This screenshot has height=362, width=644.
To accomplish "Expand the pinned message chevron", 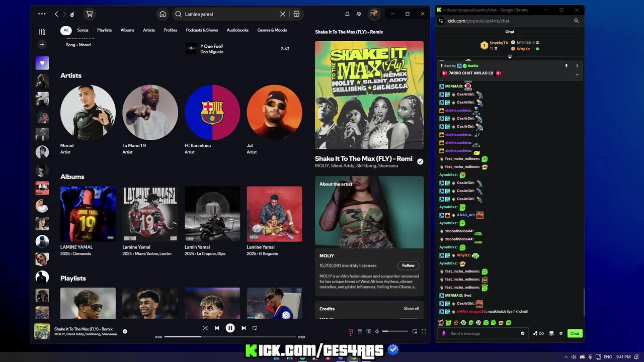I will coord(577,74).
